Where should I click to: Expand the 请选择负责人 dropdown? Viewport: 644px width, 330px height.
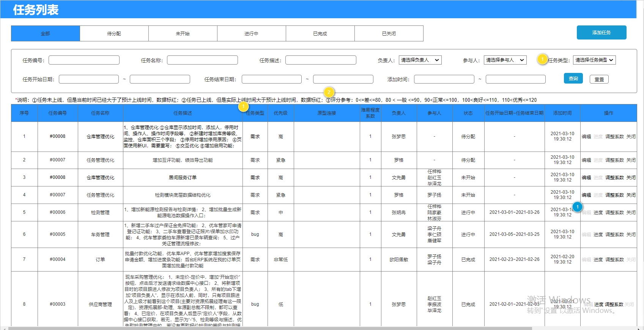(420, 60)
